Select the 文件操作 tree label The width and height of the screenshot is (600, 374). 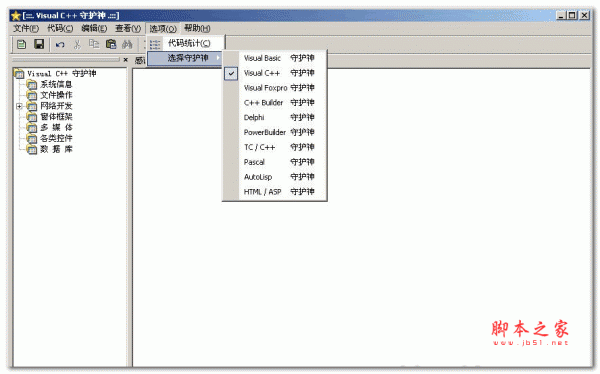56,95
